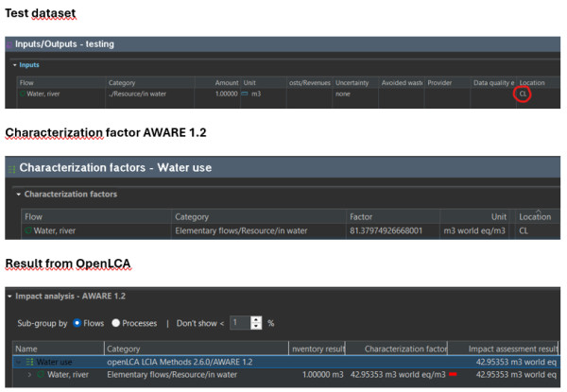Click the CL location cell in Inputs table
Screen dimensions: 567x392
tap(523, 94)
